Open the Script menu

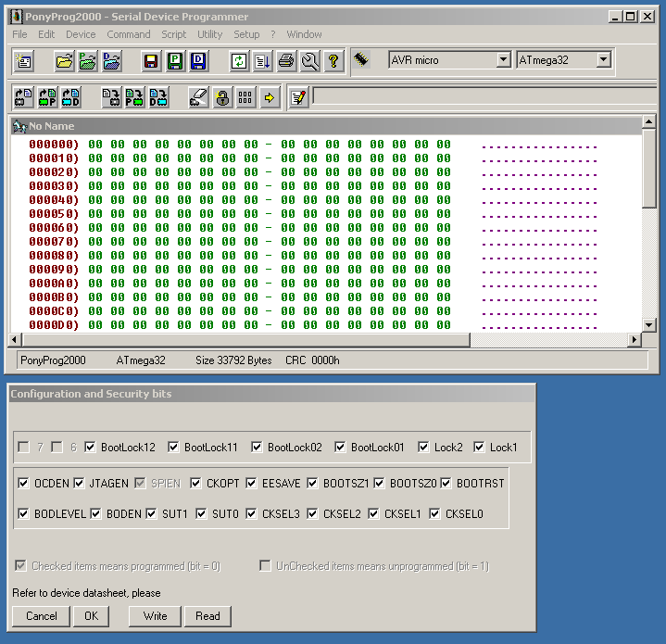tap(174, 34)
